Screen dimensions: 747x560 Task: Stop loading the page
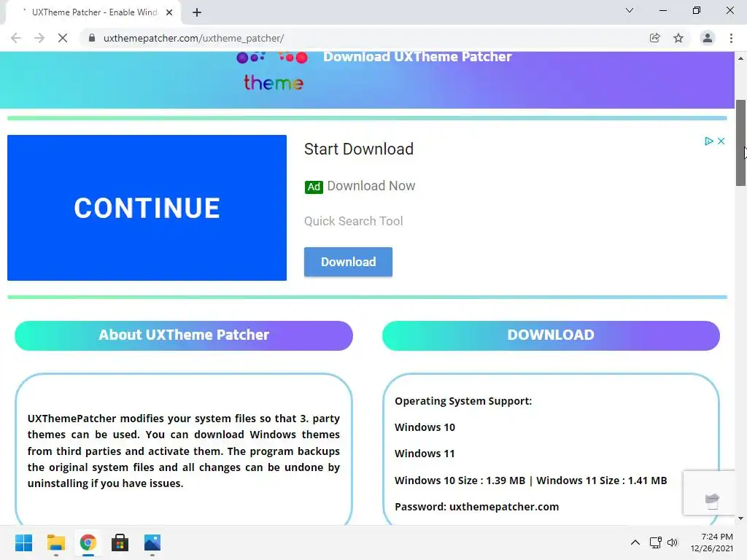63,38
